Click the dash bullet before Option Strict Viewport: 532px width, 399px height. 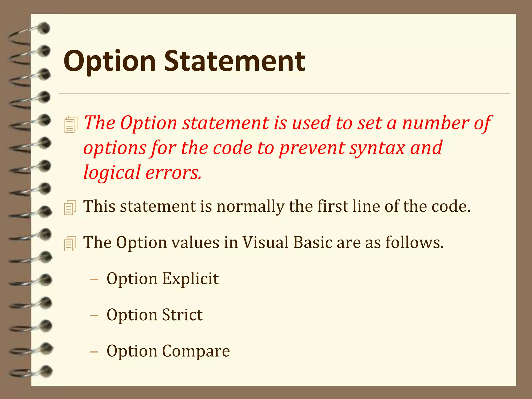point(94,316)
